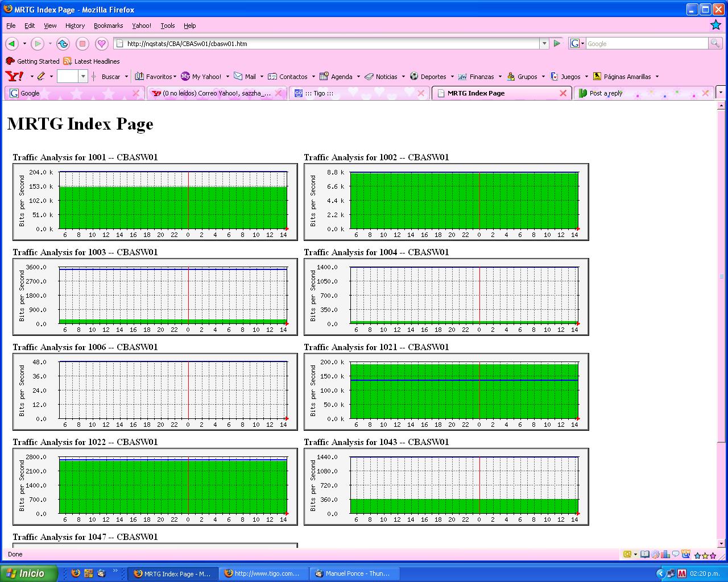This screenshot has height=582, width=728.
Task: Open the View menu
Action: tap(50, 26)
